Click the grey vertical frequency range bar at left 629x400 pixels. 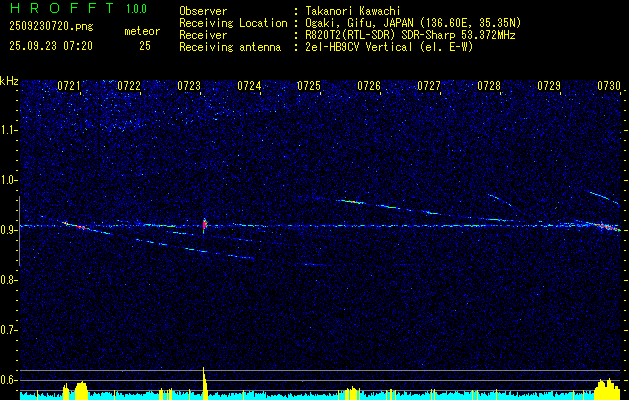pyautogui.click(x=19, y=231)
